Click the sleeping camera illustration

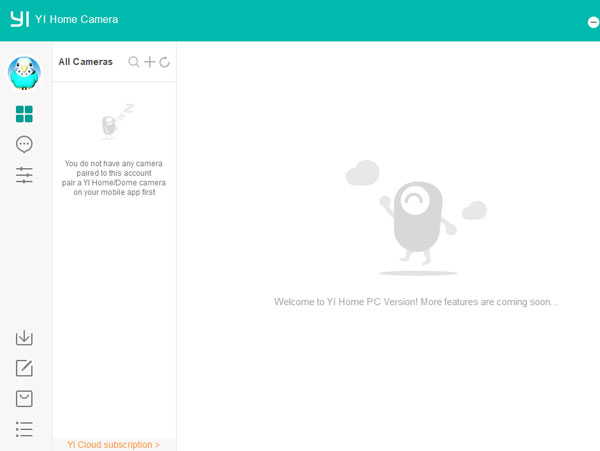coord(114,122)
